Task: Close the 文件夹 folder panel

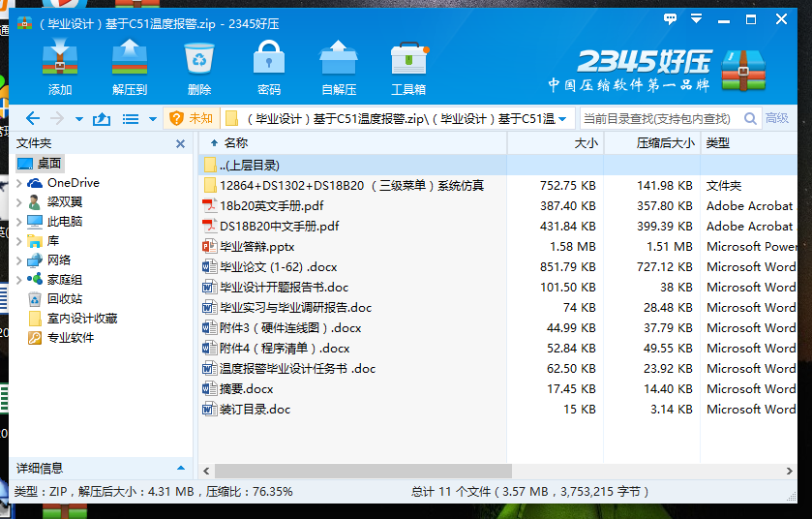Action: pos(180,144)
